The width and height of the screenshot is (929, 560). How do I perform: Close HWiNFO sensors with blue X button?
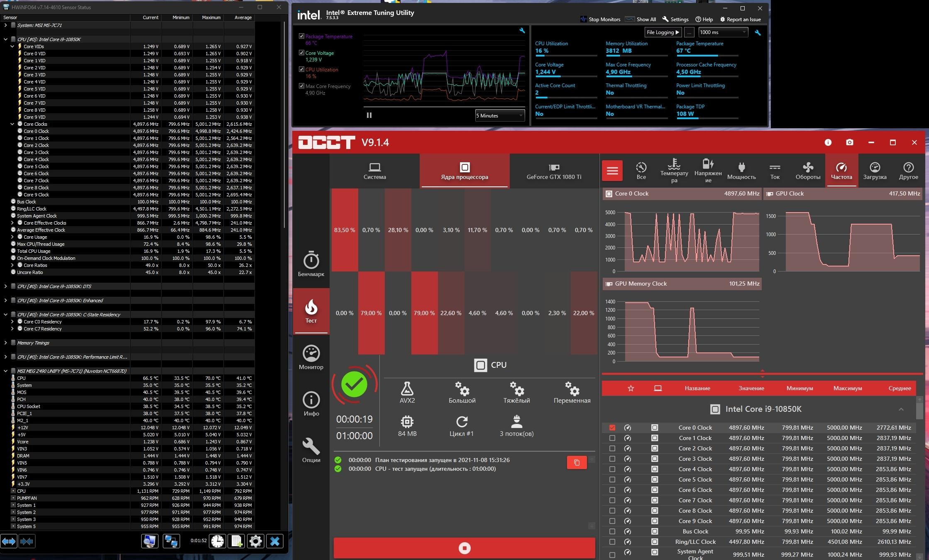pyautogui.click(x=275, y=541)
